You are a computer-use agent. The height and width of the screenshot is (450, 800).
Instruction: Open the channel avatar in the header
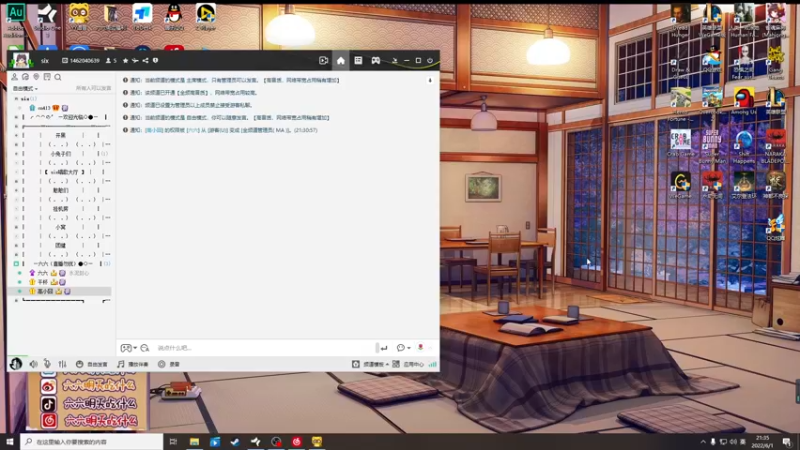coord(21,60)
